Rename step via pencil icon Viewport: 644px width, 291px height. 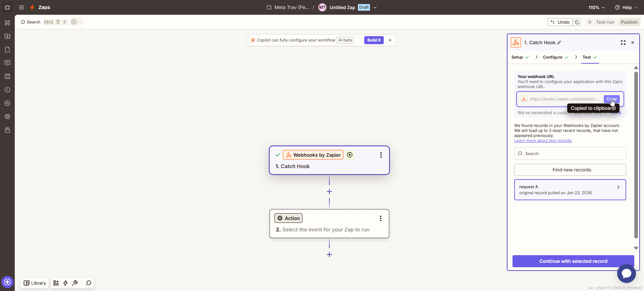(559, 43)
